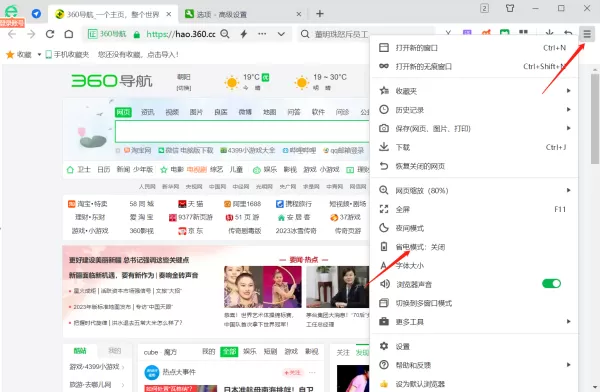600x392 pixels.
Task: Open the 哔哩哔哩 quick link
Action: click(x=299, y=150)
